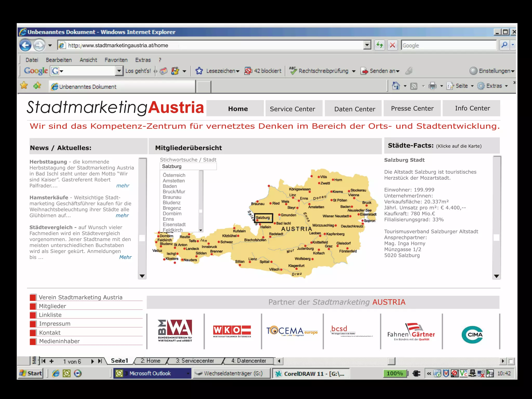Click the mehr link under Herbsttagung
This screenshot has height=399, width=532.
click(x=123, y=186)
